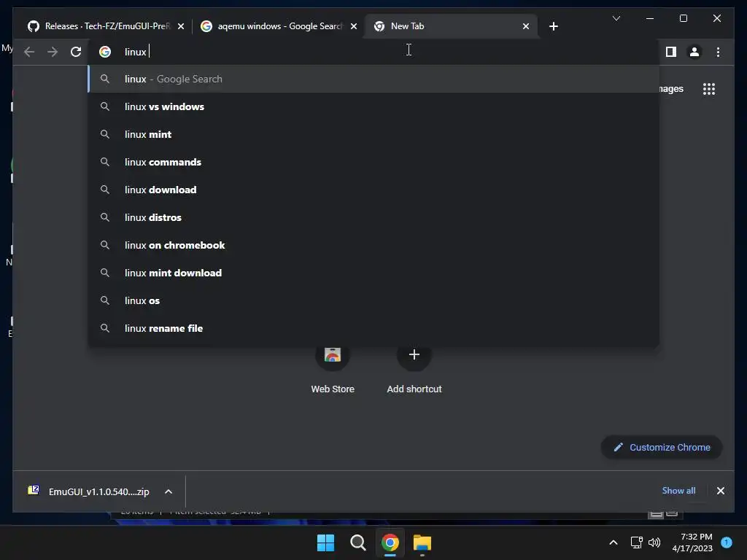
Task: Switch to aqemu windows Google Search tab
Action: click(279, 26)
